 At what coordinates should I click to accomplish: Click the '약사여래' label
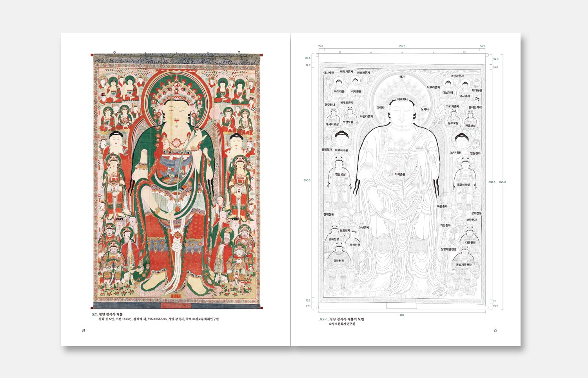pos(465,96)
